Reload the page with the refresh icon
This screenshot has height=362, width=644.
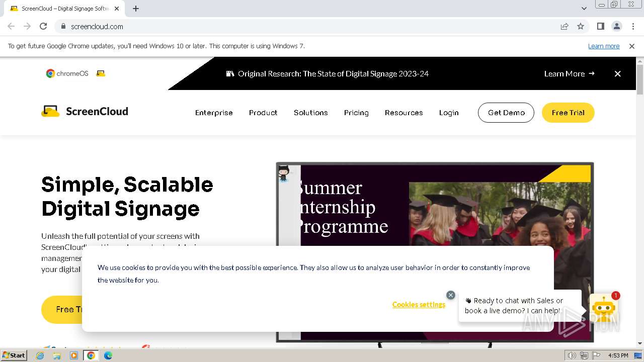43,26
